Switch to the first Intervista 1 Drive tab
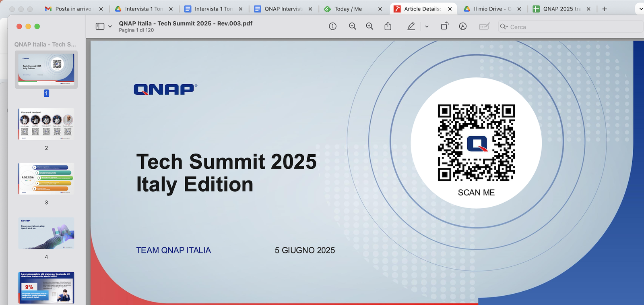This screenshot has width=644, height=305. coord(144,9)
